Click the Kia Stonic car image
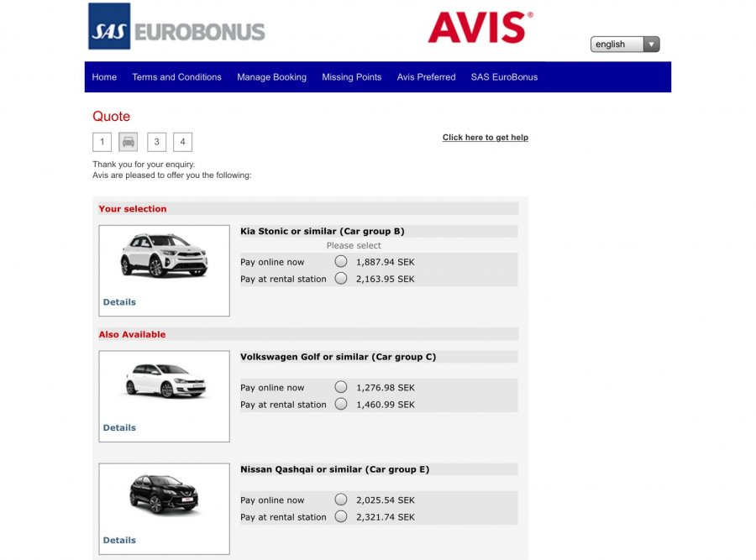 [164, 256]
